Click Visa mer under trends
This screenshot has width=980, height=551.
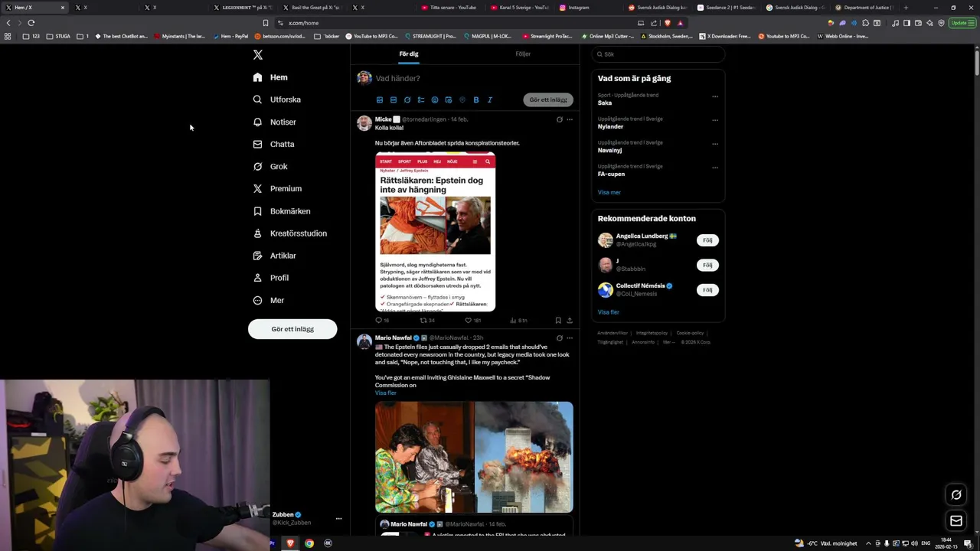click(x=609, y=193)
